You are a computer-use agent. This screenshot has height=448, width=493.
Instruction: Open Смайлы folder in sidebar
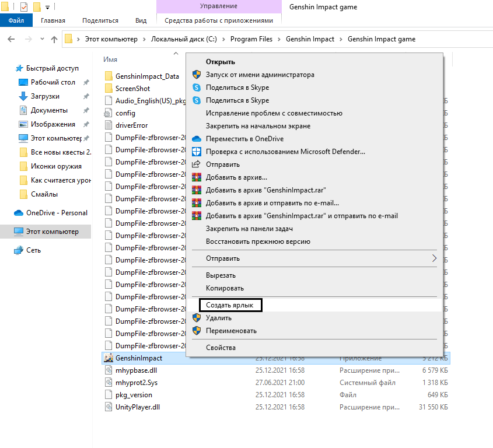click(44, 194)
